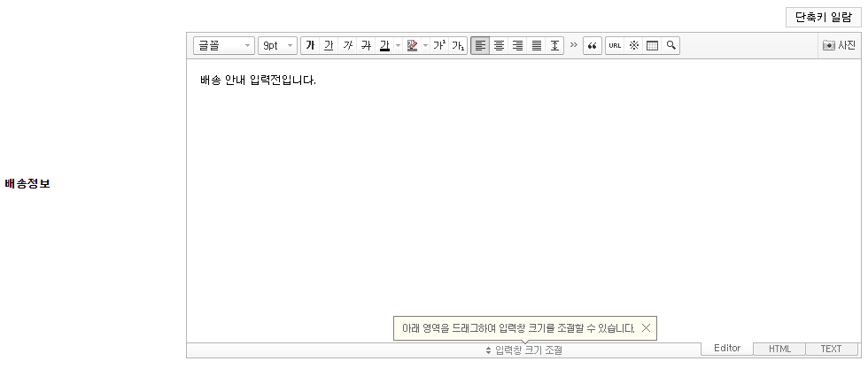
Task: Toggle bold formatting button
Action: point(310,45)
